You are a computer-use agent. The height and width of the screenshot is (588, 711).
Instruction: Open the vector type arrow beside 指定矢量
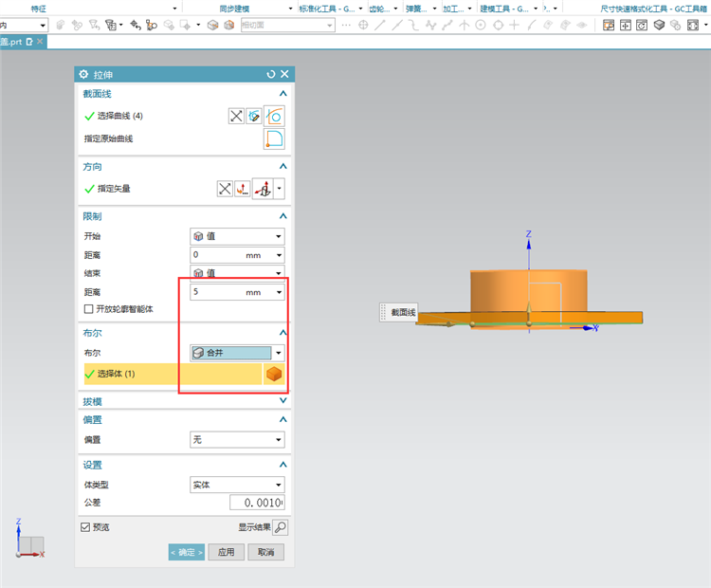click(x=280, y=189)
